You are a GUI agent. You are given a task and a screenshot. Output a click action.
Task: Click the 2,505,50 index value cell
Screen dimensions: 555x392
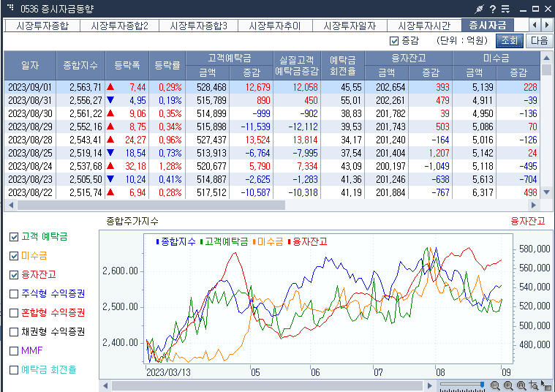(x=80, y=179)
